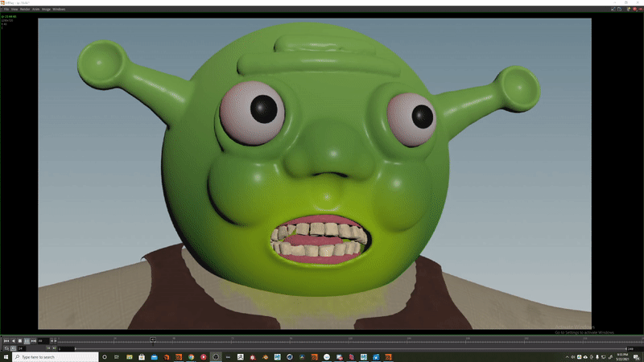
Task: Open Google Chrome from the taskbar
Action: (x=191, y=357)
